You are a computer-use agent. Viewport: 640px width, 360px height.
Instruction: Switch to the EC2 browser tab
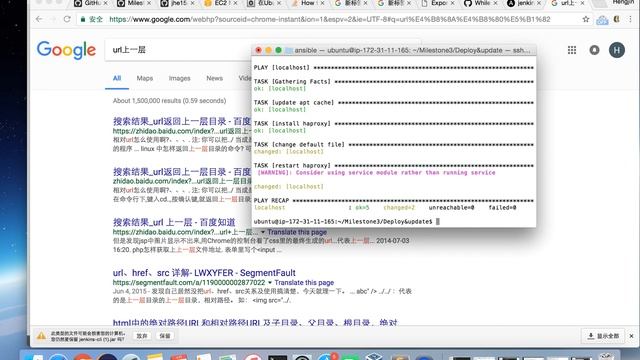pos(220,3)
